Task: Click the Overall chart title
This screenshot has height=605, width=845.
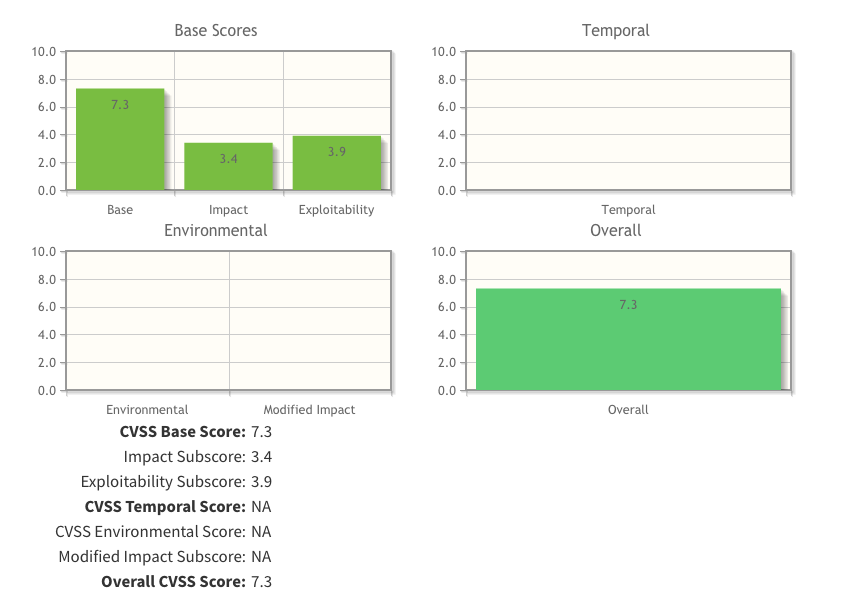Action: click(x=616, y=230)
